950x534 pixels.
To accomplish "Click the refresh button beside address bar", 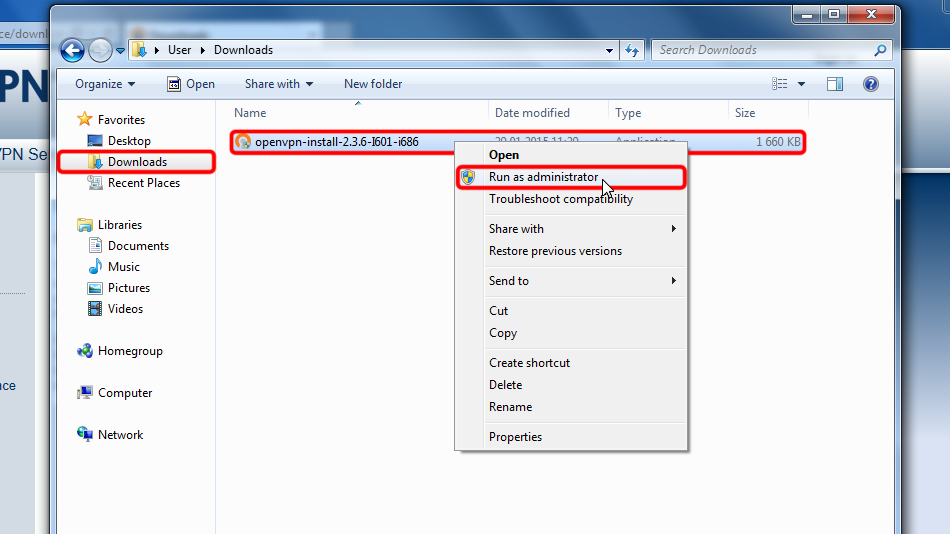I will tap(632, 50).
